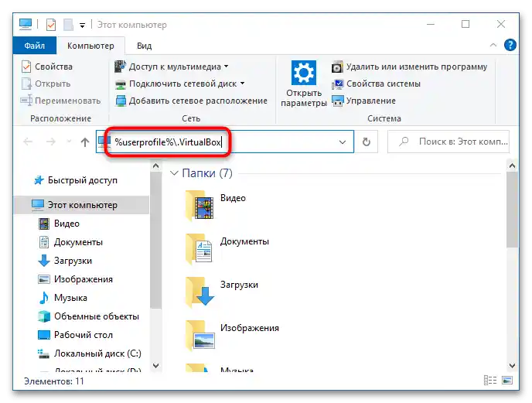Switch to the Компьютер ribbon tab
This screenshot has height=403, width=532.
(90, 46)
